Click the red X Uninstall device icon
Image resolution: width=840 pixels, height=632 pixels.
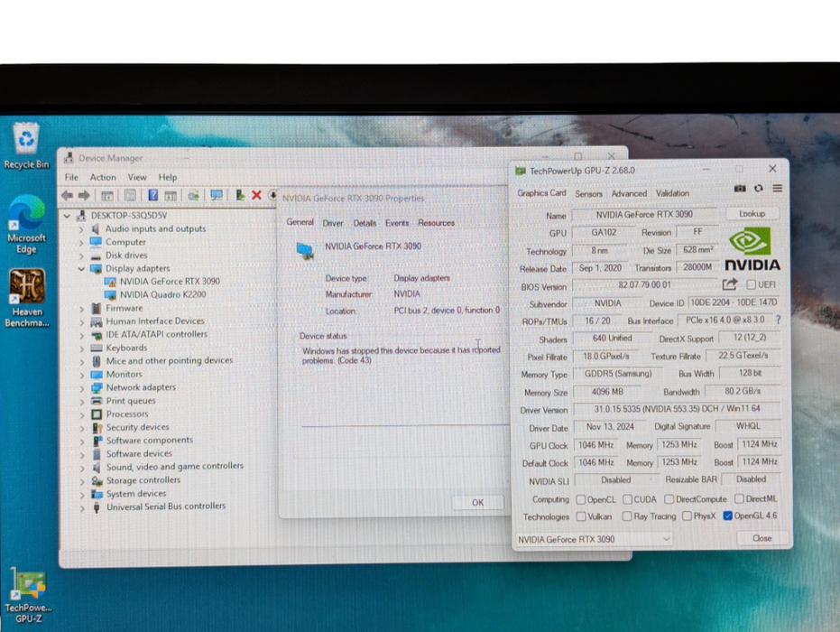(256, 195)
